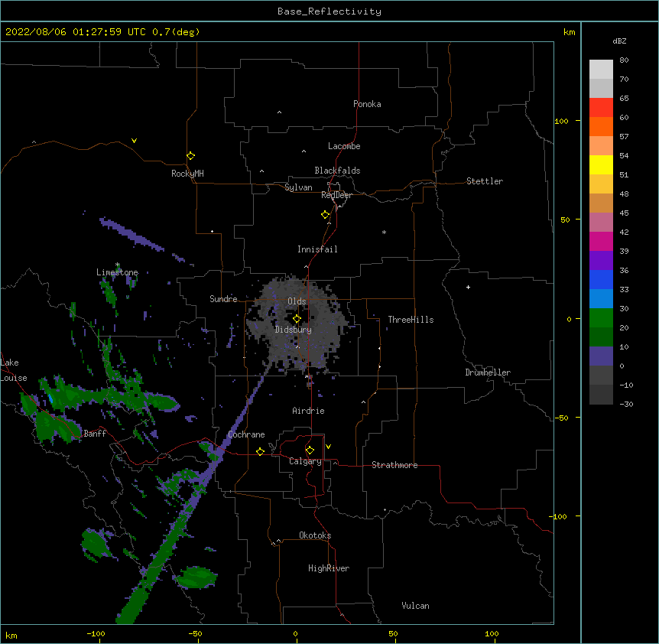The image size is (659, 644).
Task: Click the yellow diamond marker above Calgary label
Action: 310,450
